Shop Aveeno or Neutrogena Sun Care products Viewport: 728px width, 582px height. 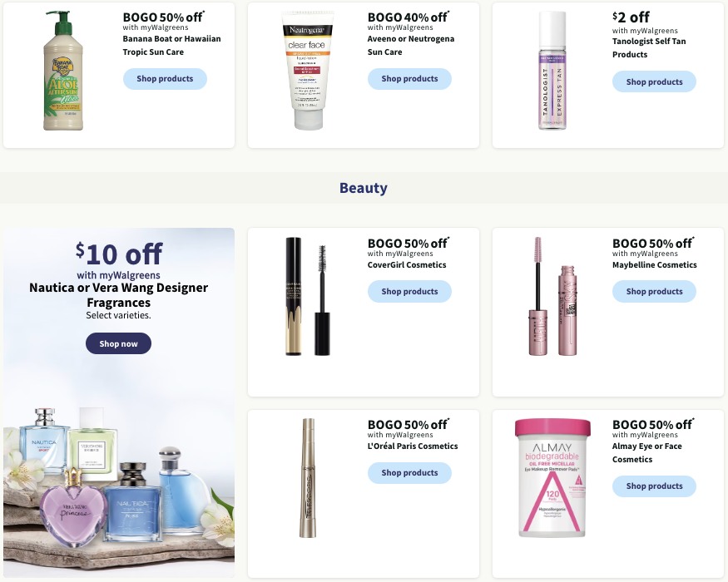409,79
